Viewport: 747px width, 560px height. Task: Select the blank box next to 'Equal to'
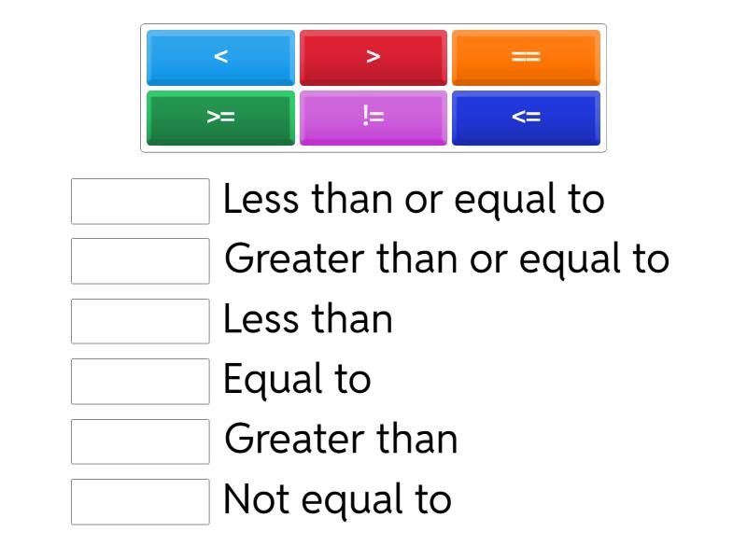pyautogui.click(x=140, y=381)
